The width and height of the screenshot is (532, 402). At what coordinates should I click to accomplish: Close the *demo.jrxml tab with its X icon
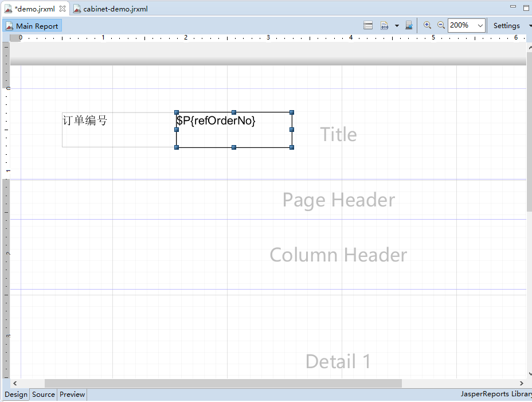[x=62, y=9]
